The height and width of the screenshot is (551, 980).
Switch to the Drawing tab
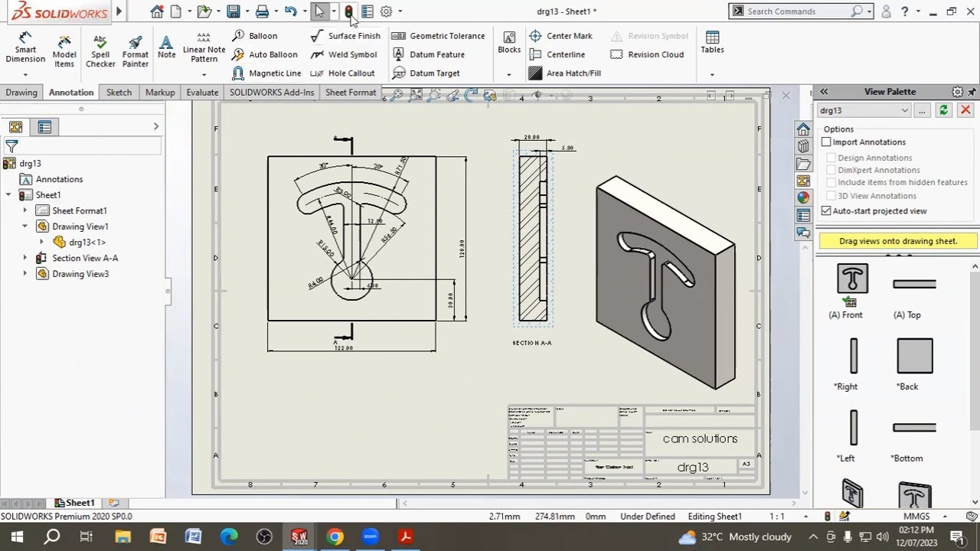[21, 93]
